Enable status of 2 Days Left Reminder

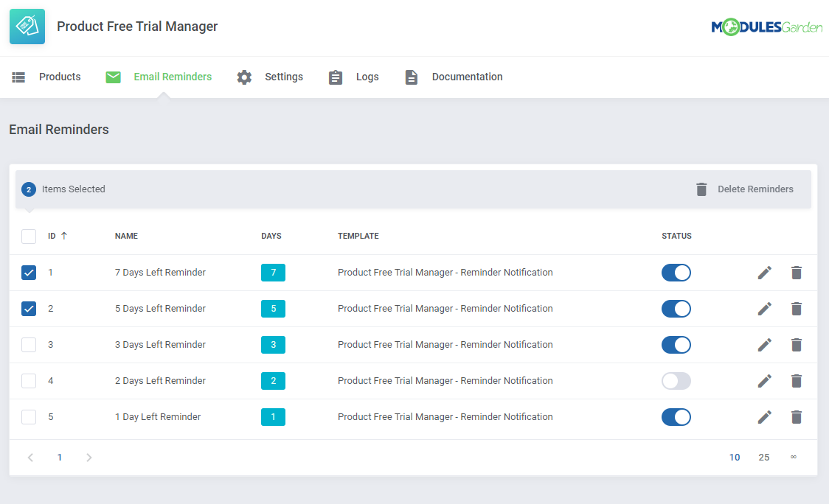coord(676,381)
